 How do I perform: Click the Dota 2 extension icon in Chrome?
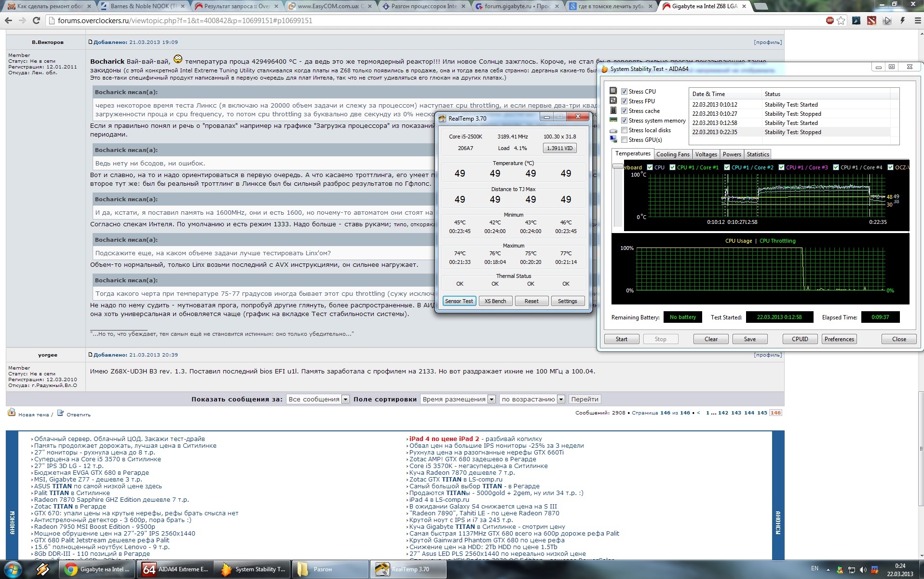[x=871, y=21]
